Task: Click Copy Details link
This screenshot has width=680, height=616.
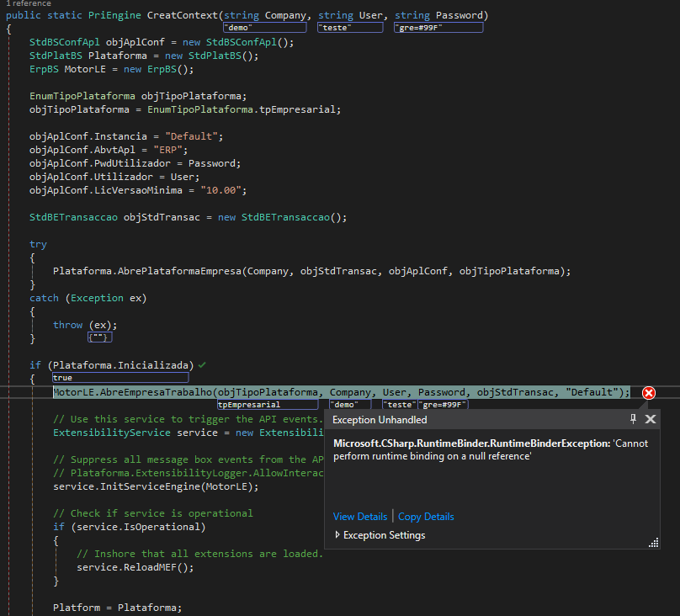Action: click(426, 517)
